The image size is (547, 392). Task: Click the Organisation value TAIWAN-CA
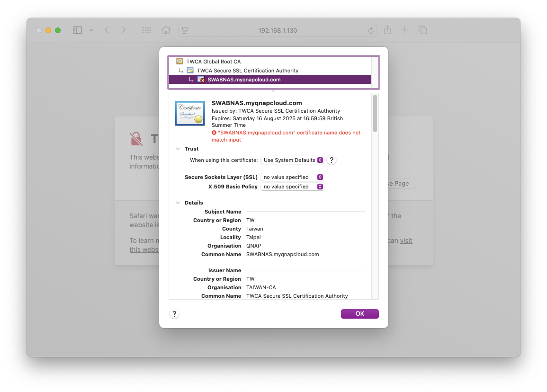261,287
